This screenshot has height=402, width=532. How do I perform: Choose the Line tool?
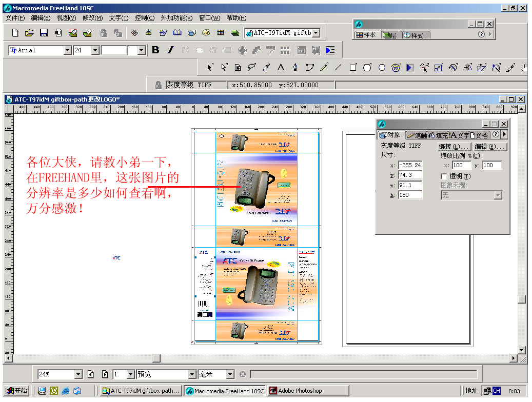pyautogui.click(x=338, y=68)
